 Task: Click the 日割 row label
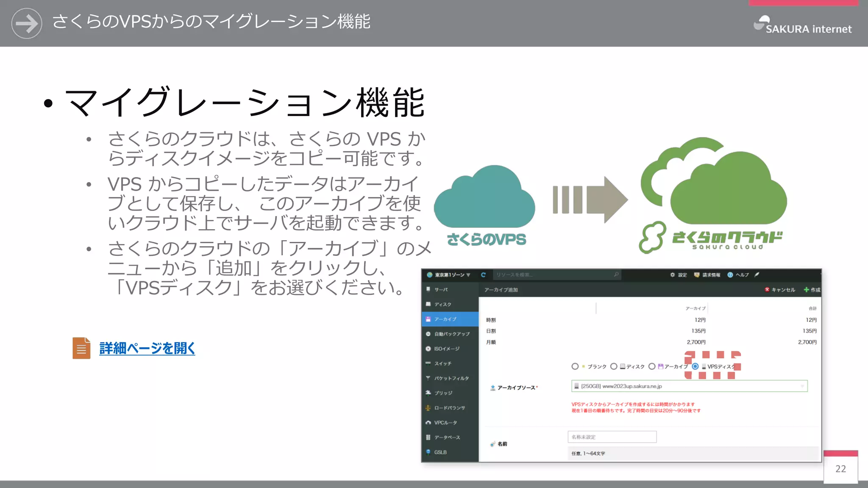(x=491, y=331)
